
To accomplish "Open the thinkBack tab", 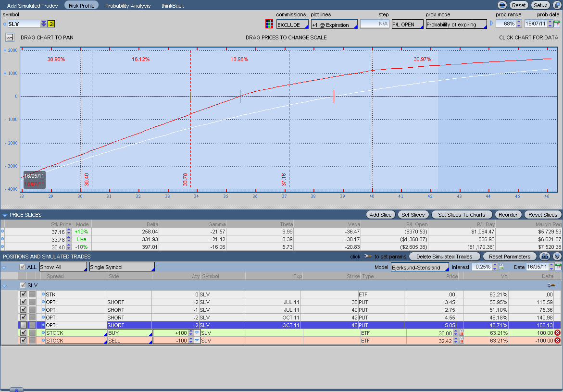I will [x=172, y=6].
